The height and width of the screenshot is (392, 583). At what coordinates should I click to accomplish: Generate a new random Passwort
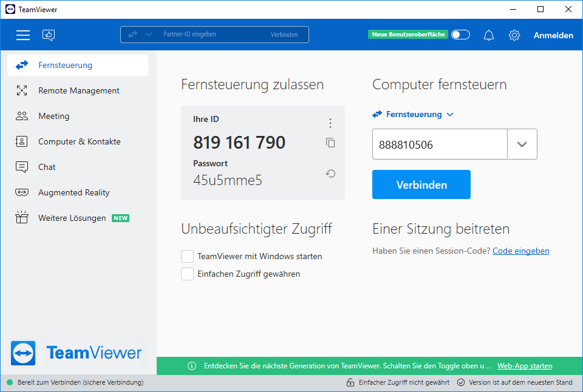point(330,174)
